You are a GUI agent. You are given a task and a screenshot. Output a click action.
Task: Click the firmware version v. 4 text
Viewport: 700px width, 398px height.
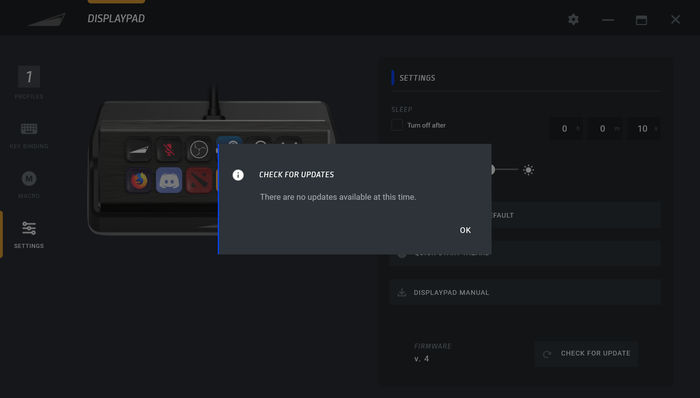coord(421,359)
